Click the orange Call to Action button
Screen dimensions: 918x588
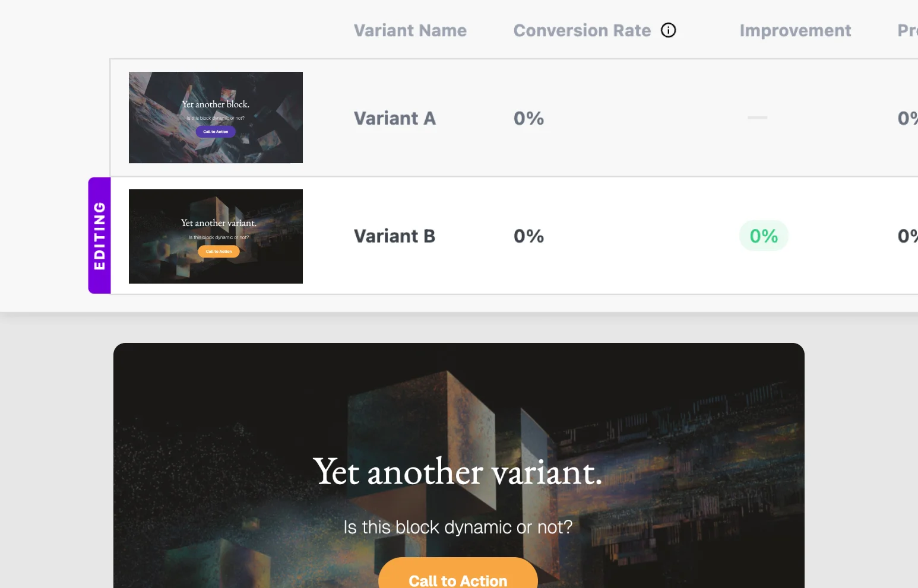(458, 577)
